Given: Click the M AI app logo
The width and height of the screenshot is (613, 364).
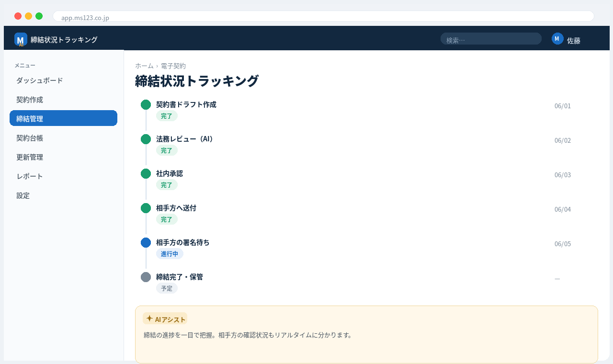Looking at the screenshot, I should (x=21, y=39).
